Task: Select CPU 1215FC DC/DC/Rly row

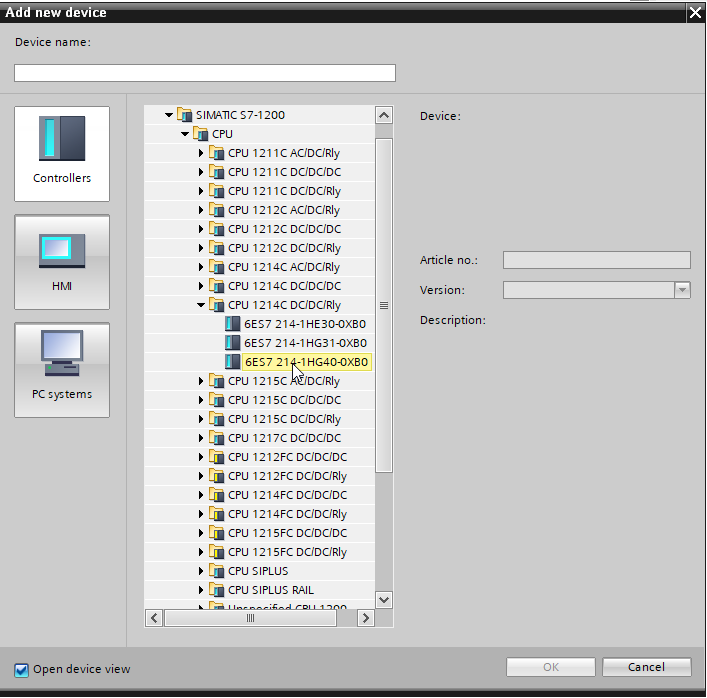Action: click(x=259, y=552)
